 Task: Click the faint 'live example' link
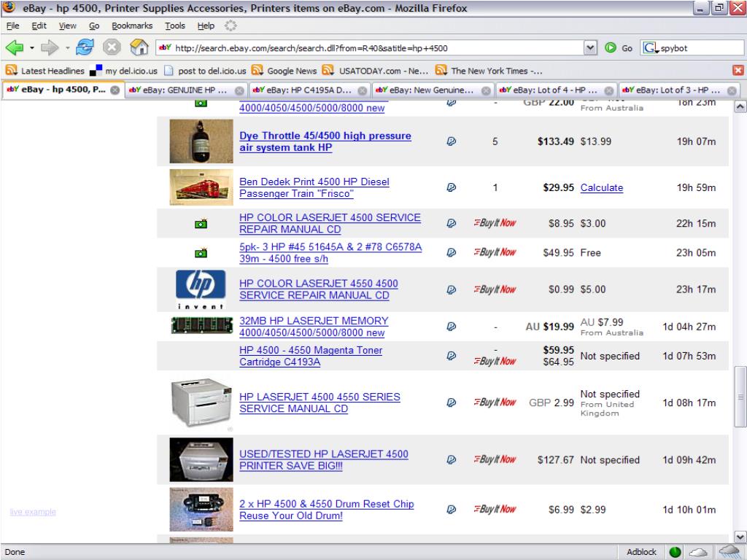tap(33, 512)
